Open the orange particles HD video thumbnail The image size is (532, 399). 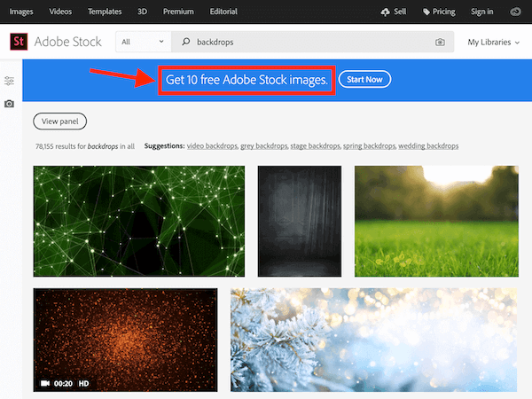(125, 340)
